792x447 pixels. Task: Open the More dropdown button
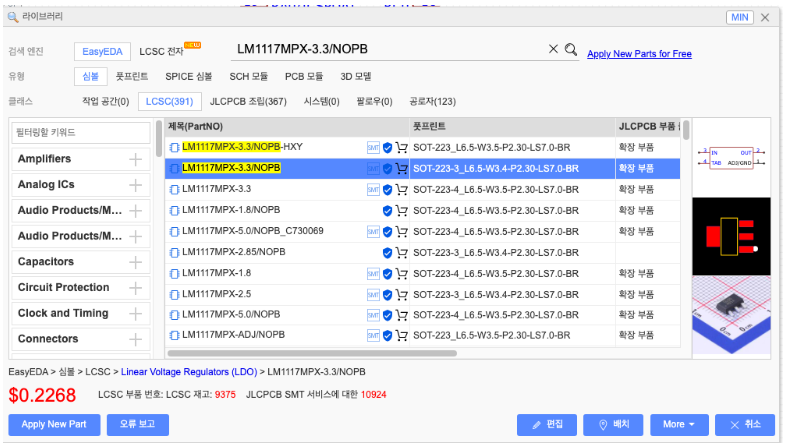tap(679, 425)
